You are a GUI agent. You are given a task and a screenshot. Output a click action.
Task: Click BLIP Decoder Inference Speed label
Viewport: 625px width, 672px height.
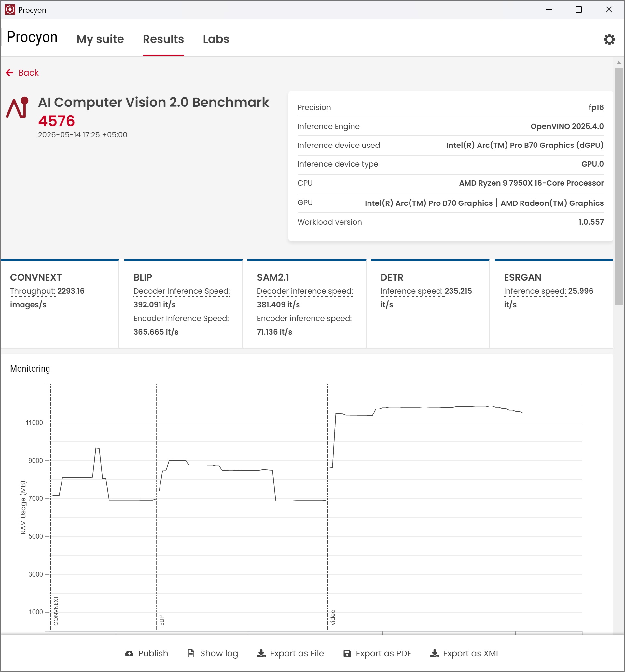point(182,291)
